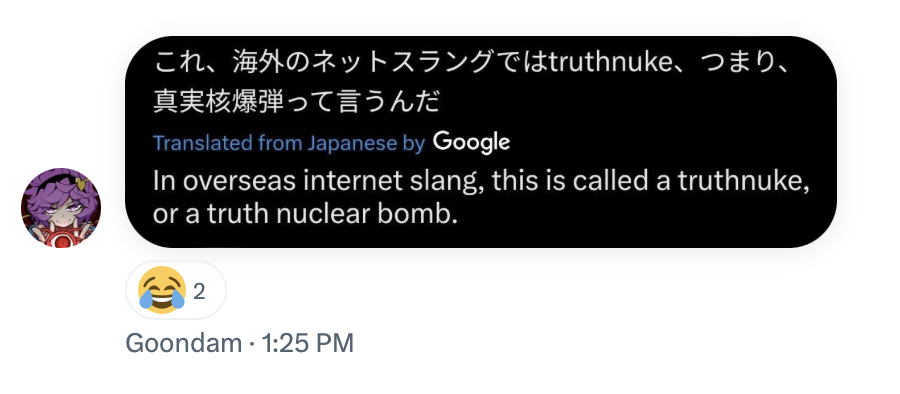Click 'truthnuke' in the original Japanese message

[x=611, y=62]
